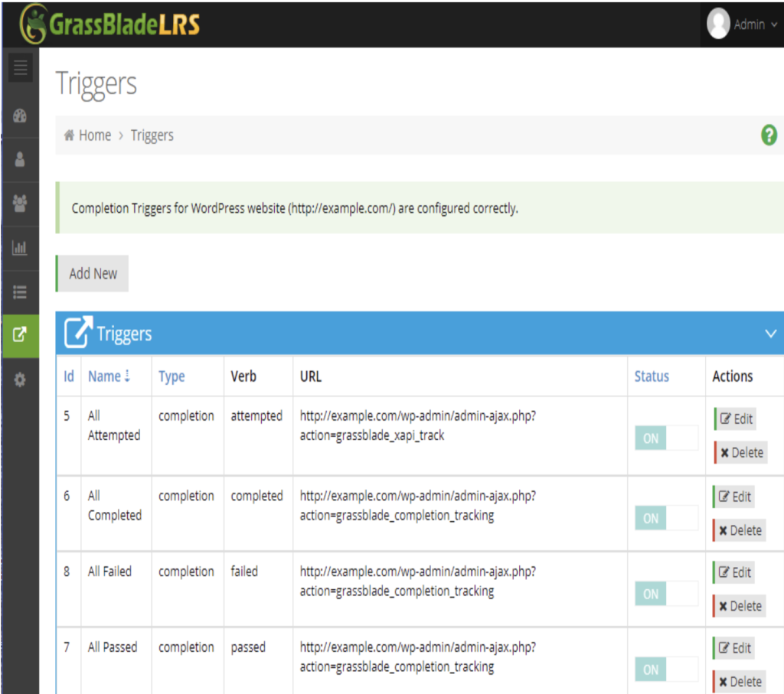Click the GrassBladeLRS logo
The image size is (784, 694).
pos(110,24)
